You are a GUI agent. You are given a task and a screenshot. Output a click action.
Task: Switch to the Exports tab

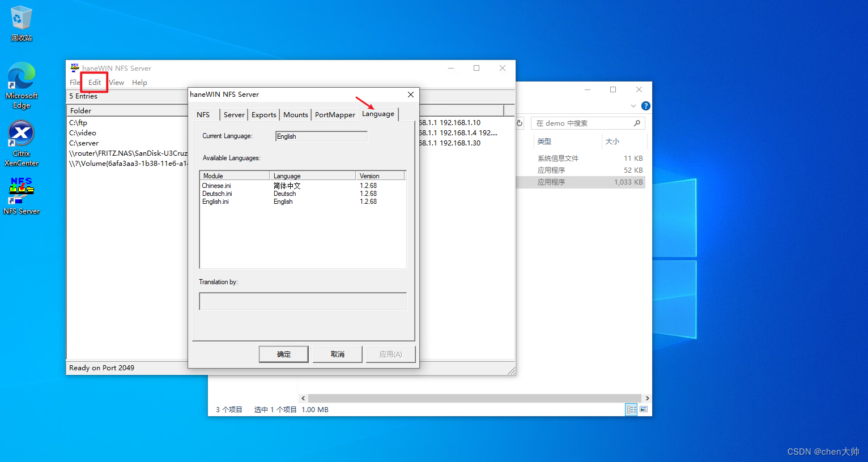264,114
